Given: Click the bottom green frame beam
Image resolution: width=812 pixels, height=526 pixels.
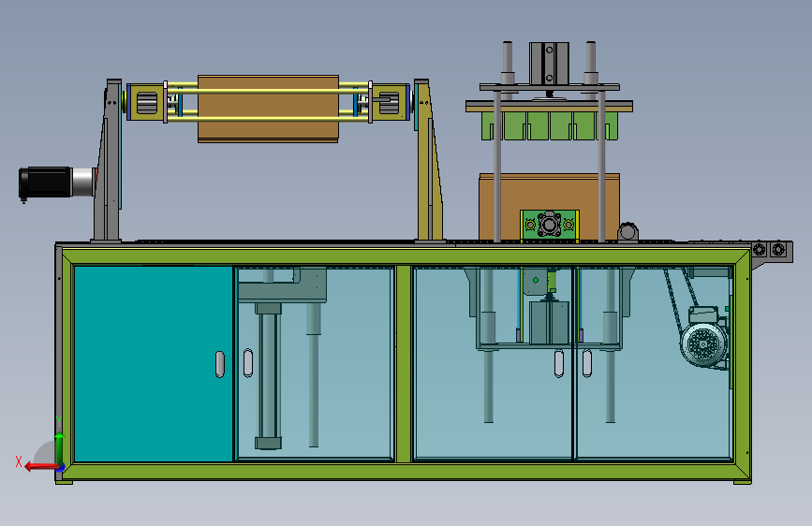Looking at the screenshot, I should (404, 472).
